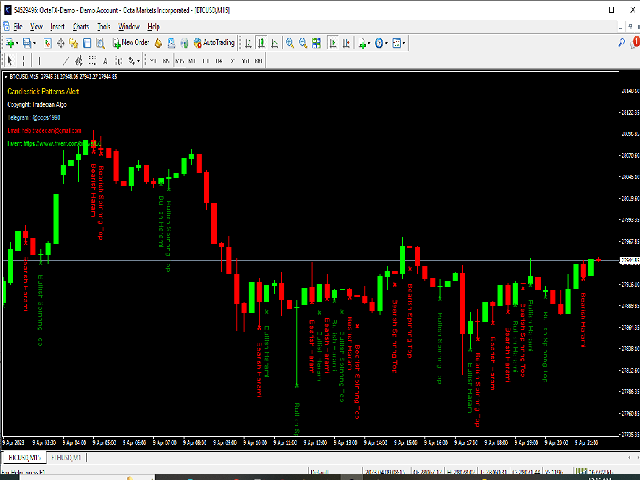Switch timeframe to H1

click(x=206, y=61)
